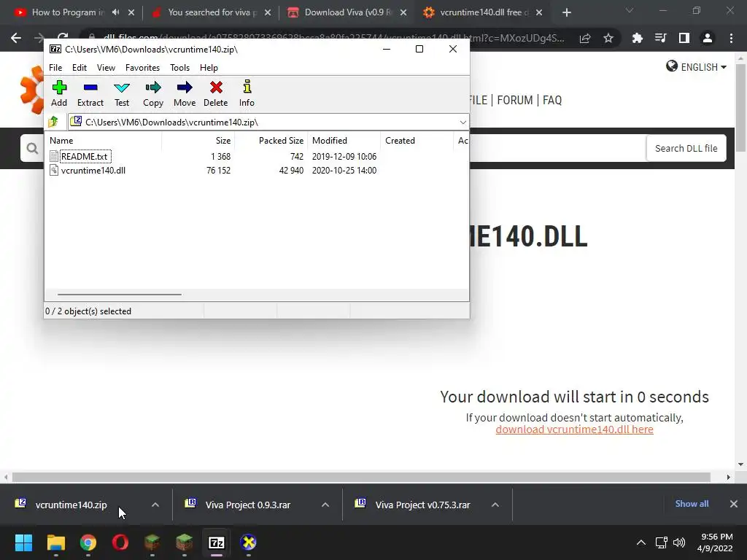Image resolution: width=747 pixels, height=560 pixels.
Task: Expand options for Viva Project 0.9.3.rar download
Action: click(325, 505)
